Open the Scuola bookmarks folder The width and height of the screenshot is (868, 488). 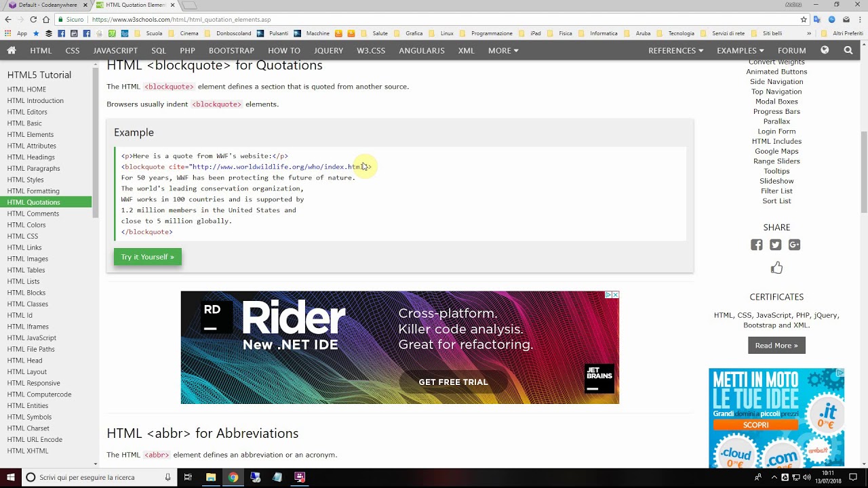point(148,33)
